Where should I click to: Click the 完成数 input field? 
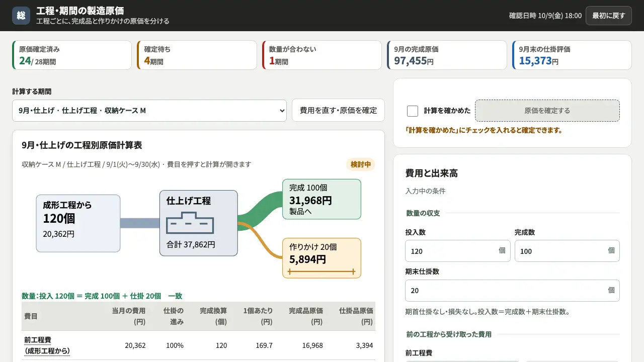point(567,251)
